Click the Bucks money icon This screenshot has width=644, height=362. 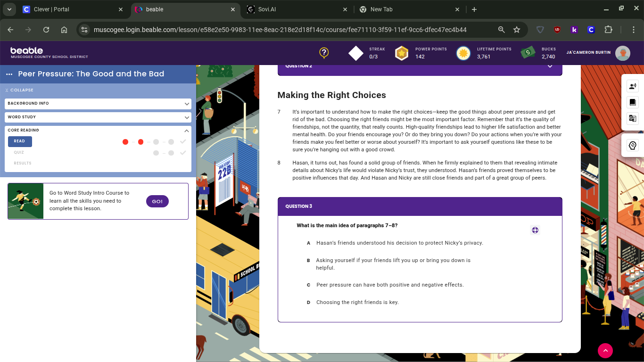[x=528, y=53]
